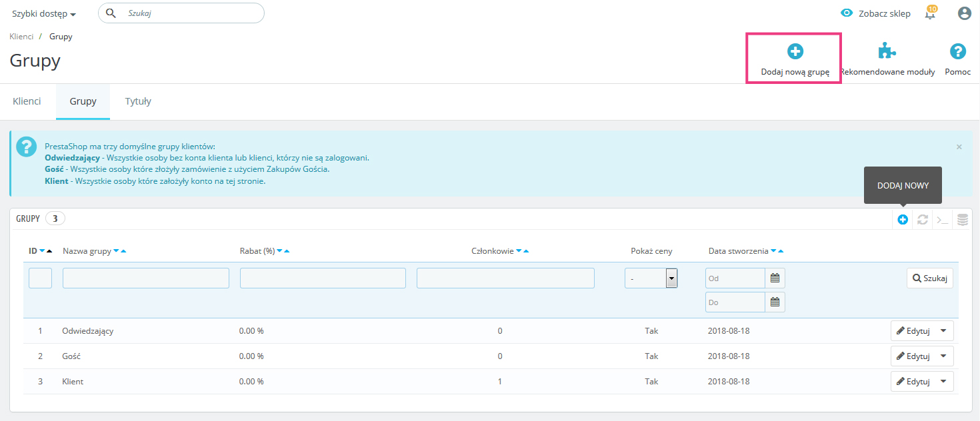Click the Nazwa grupy filter field
Viewport: 980px width, 421px height.
pos(145,278)
